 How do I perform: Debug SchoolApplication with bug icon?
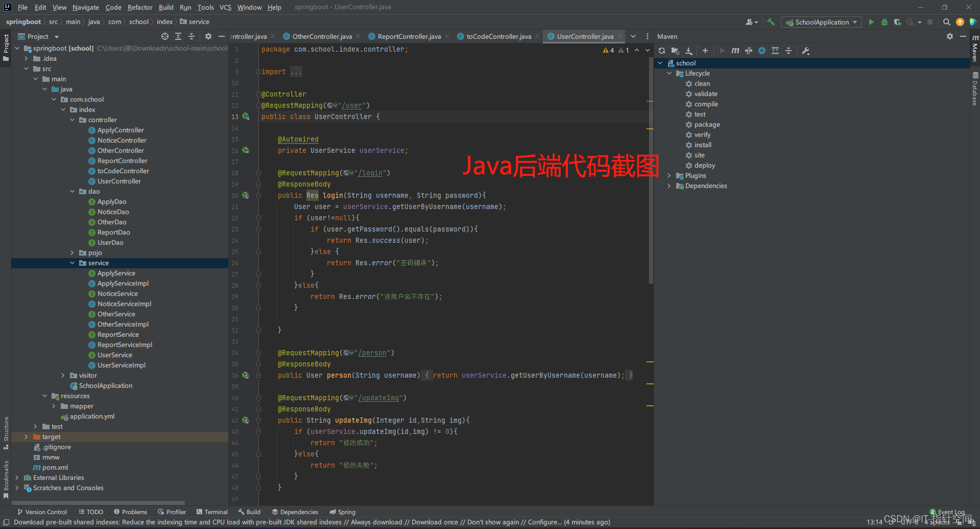coord(885,22)
